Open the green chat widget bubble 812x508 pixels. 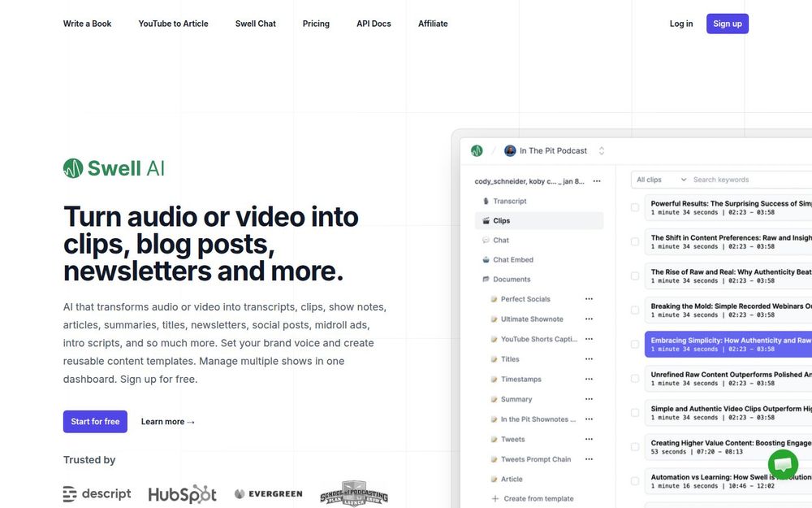[x=783, y=464]
